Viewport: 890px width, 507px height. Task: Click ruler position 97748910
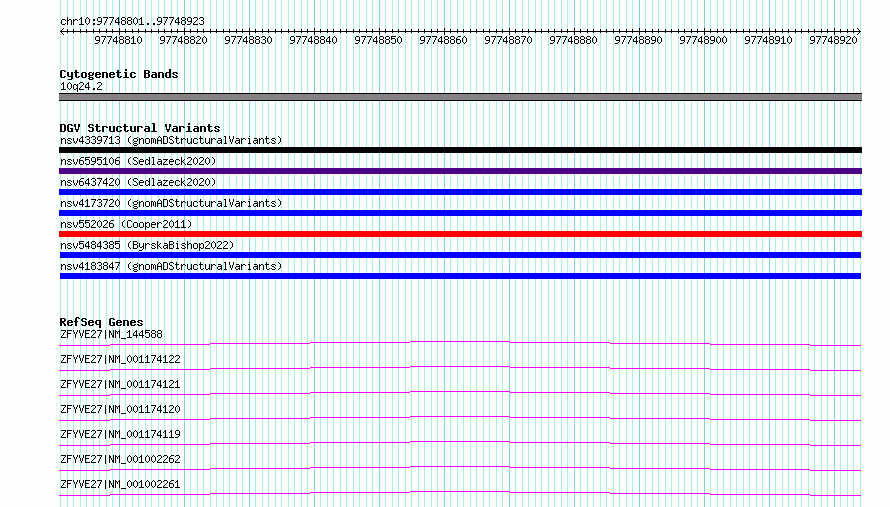coord(768,40)
